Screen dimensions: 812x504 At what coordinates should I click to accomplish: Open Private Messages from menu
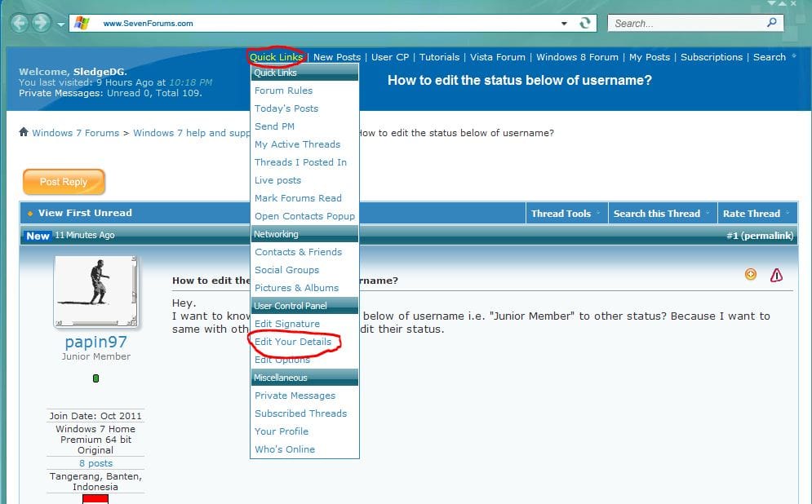295,396
